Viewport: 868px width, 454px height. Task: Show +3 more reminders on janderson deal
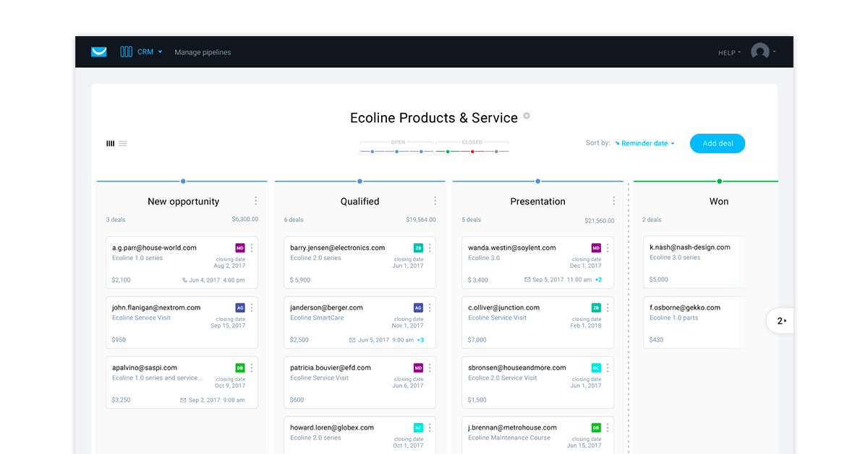pos(420,340)
